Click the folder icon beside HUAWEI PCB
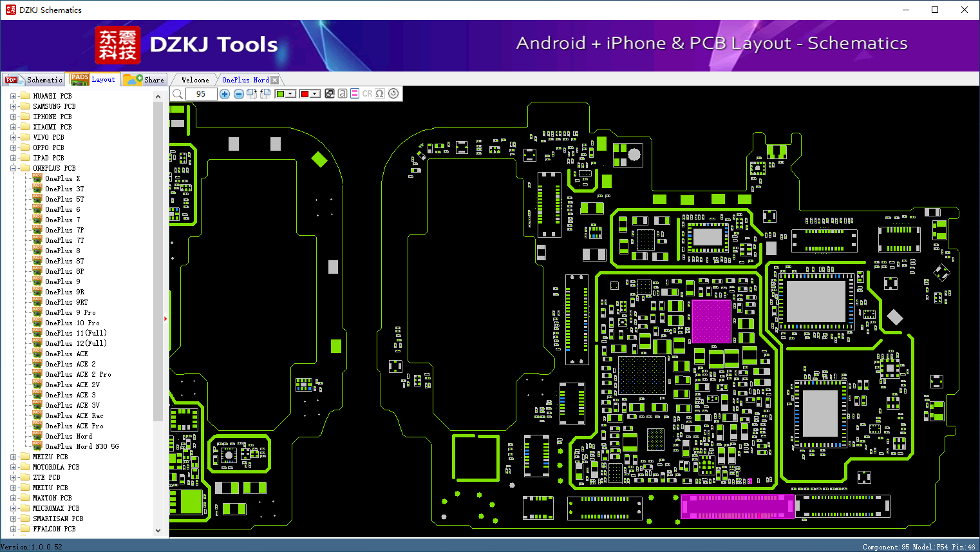The image size is (980, 552). click(25, 96)
